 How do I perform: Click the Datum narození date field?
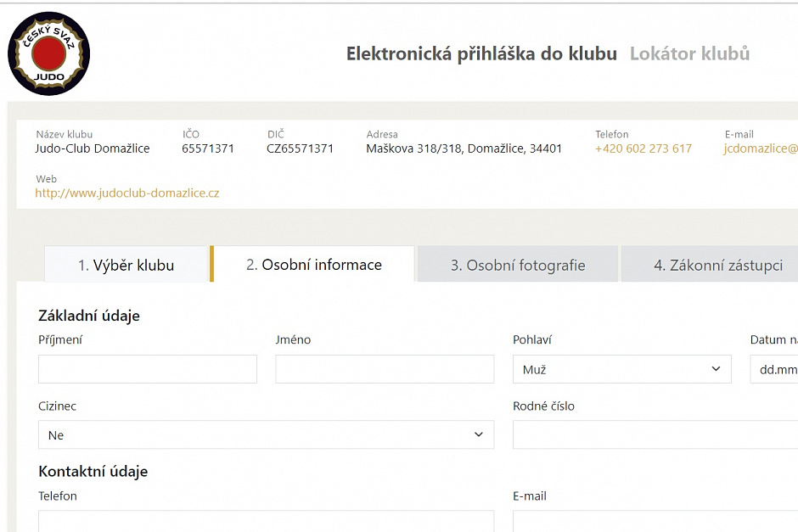coord(774,369)
